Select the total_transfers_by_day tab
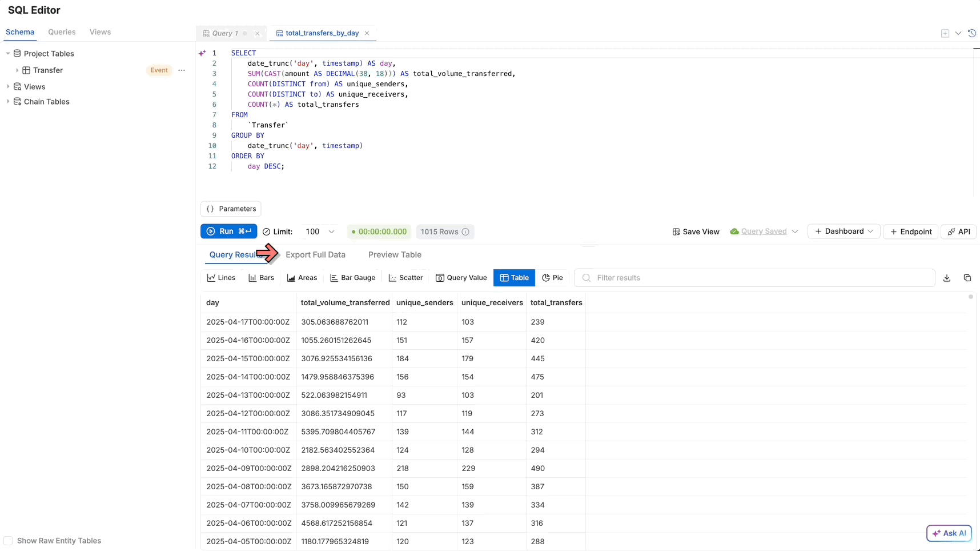 click(x=322, y=33)
